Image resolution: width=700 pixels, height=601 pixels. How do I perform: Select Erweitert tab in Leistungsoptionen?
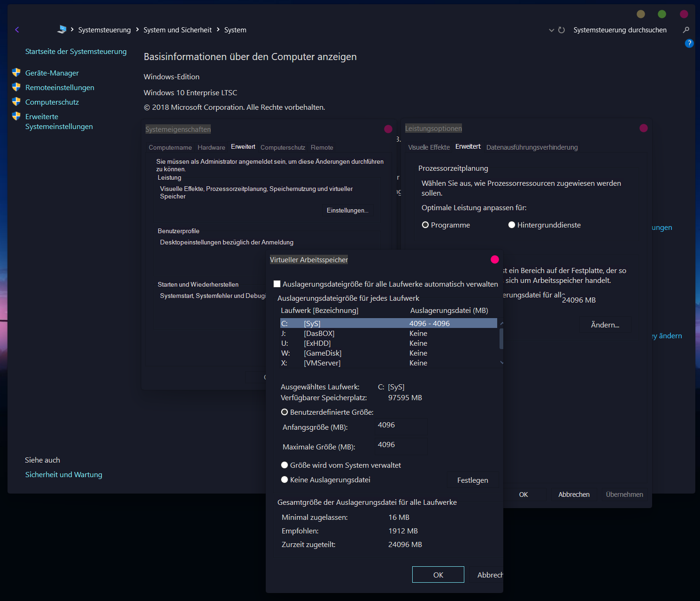tap(468, 146)
